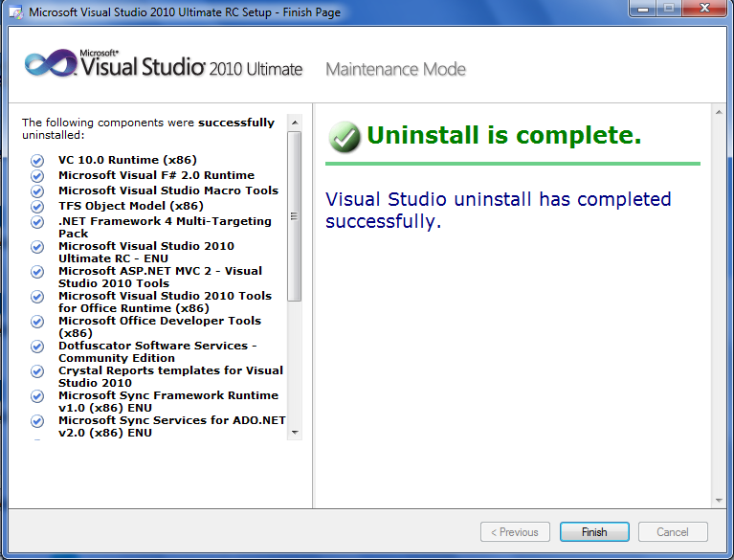Click the check icon beside Dotfuscator Software Services
The width and height of the screenshot is (734, 560).
coord(37,346)
